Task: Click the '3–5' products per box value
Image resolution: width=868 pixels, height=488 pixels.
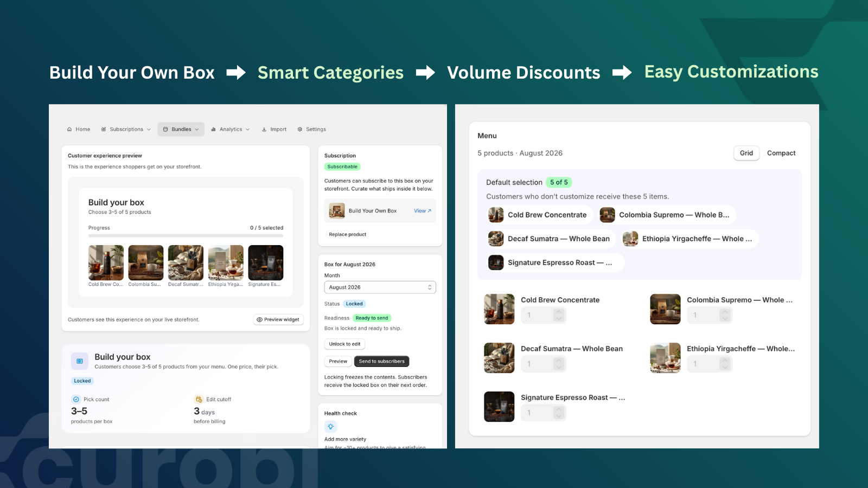Action: 79,412
